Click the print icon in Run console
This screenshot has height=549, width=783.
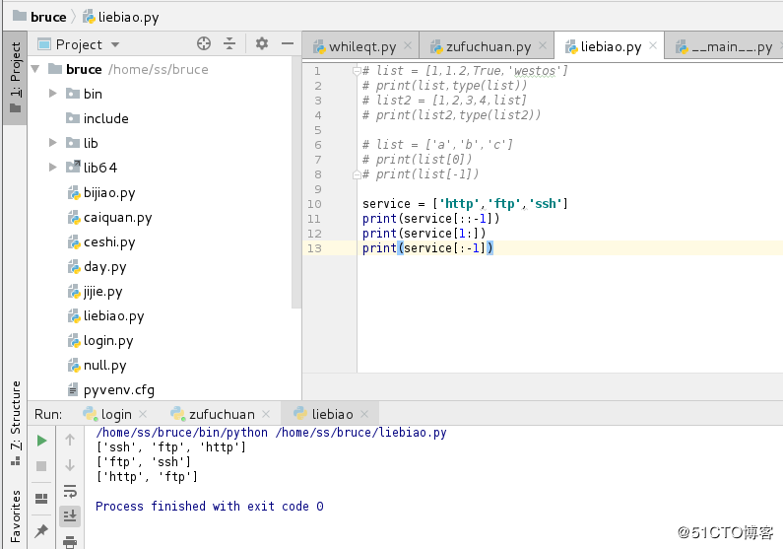(x=70, y=542)
